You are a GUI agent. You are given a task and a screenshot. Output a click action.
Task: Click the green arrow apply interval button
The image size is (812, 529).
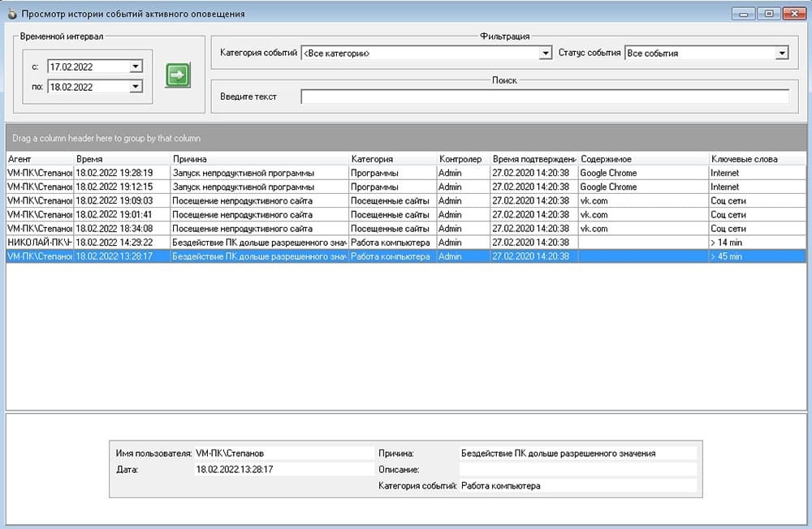pos(178,75)
